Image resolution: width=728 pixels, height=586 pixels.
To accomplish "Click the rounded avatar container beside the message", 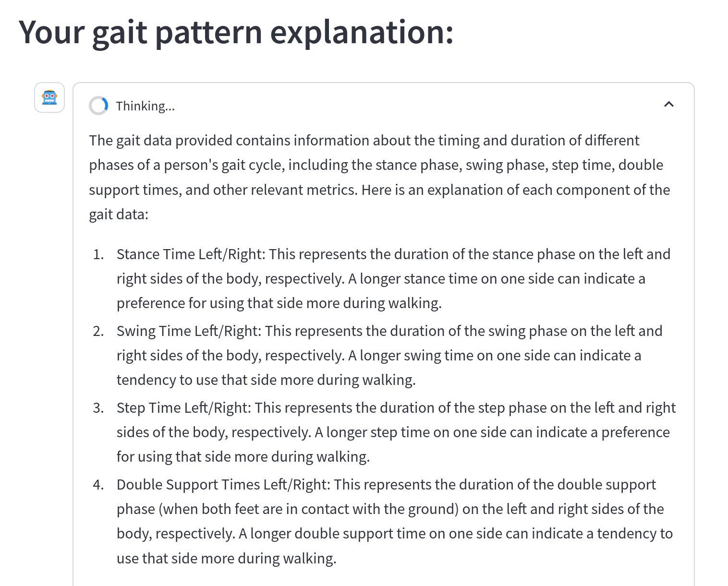I will (x=49, y=98).
